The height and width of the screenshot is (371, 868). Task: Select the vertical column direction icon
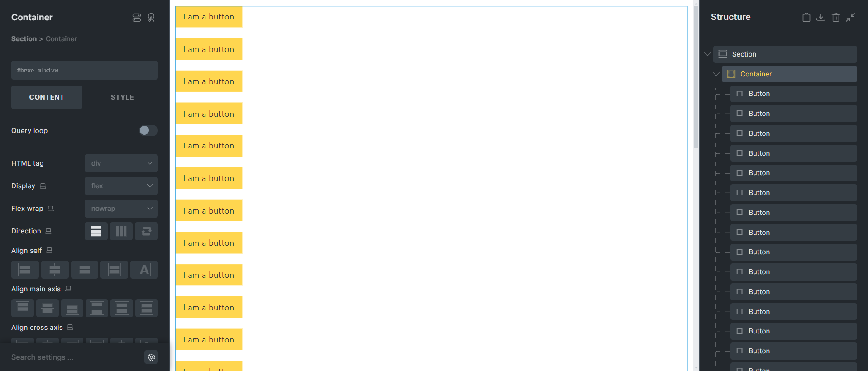point(121,231)
